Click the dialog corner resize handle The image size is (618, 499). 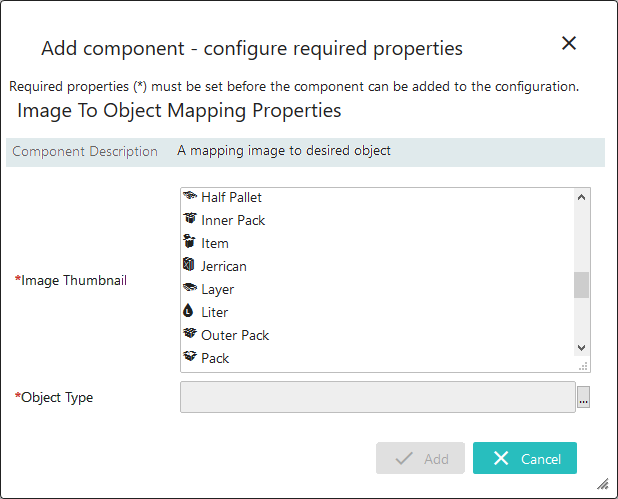603,484
